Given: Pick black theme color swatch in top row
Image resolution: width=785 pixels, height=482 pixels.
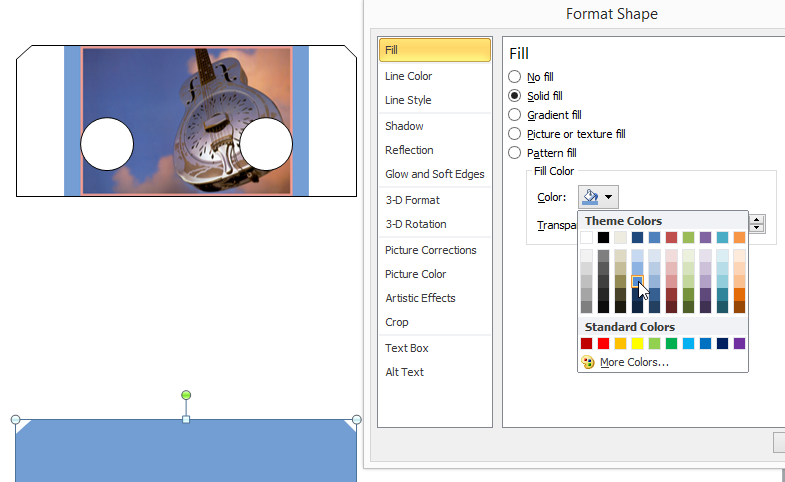Looking at the screenshot, I should pos(603,237).
